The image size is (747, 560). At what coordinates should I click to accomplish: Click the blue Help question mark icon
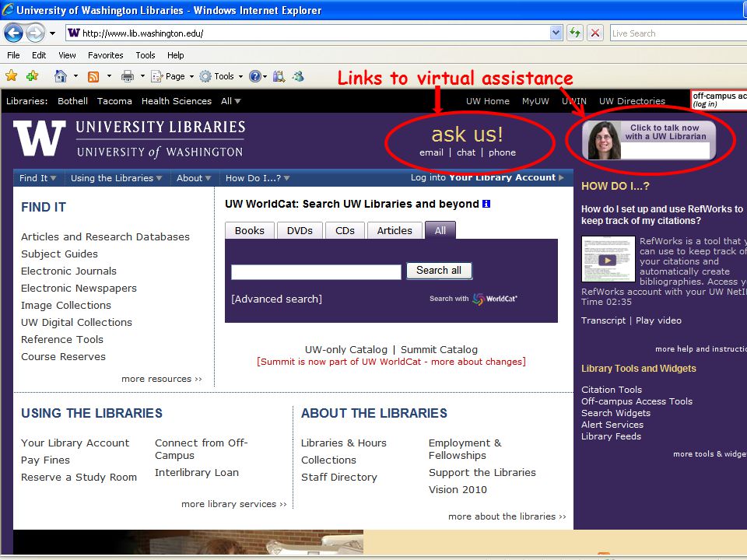[255, 76]
